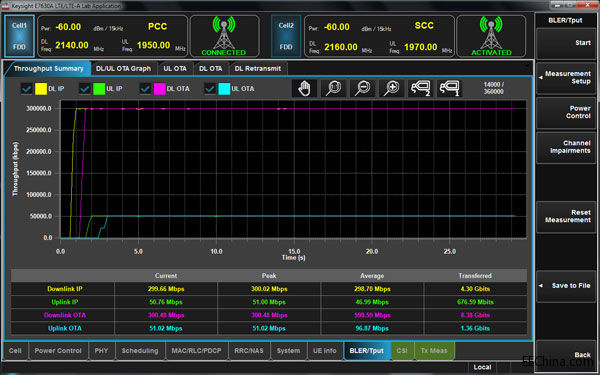The width and height of the screenshot is (600, 375).
Task: Click the Transferred column header
Action: [475, 276]
